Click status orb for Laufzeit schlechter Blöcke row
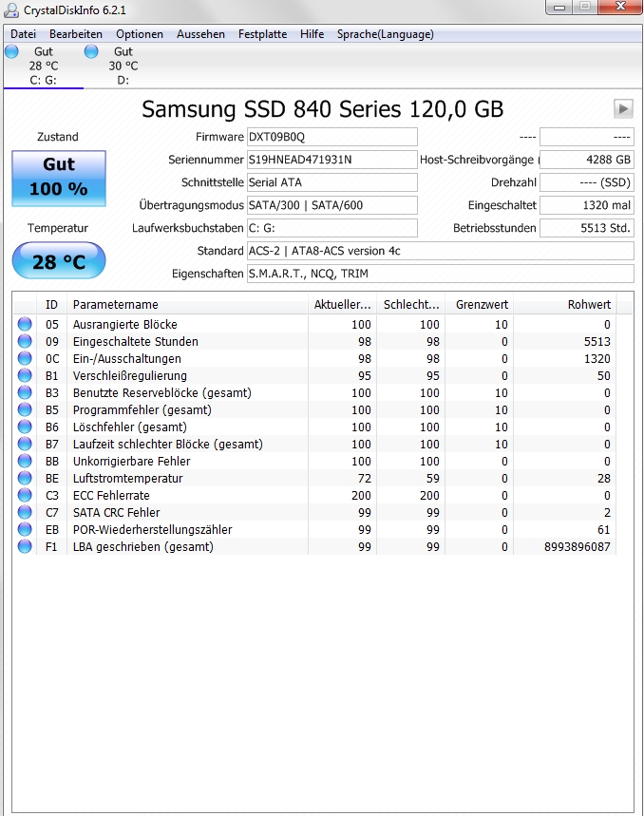 tap(25, 444)
